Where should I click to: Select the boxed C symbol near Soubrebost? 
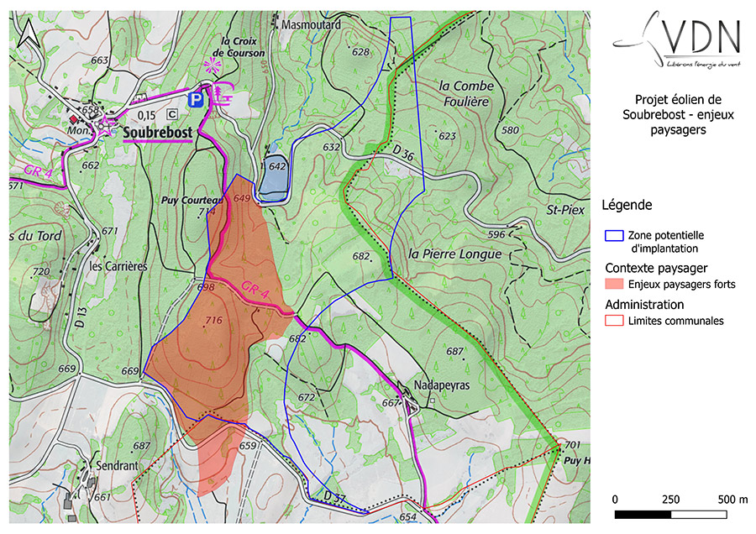tap(173, 113)
